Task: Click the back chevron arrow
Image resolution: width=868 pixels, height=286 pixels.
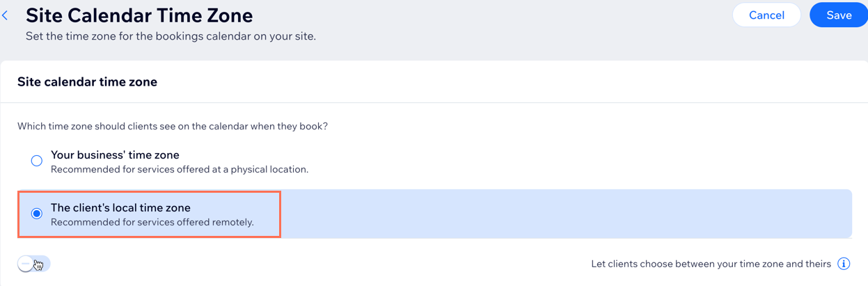Action: click(6, 15)
